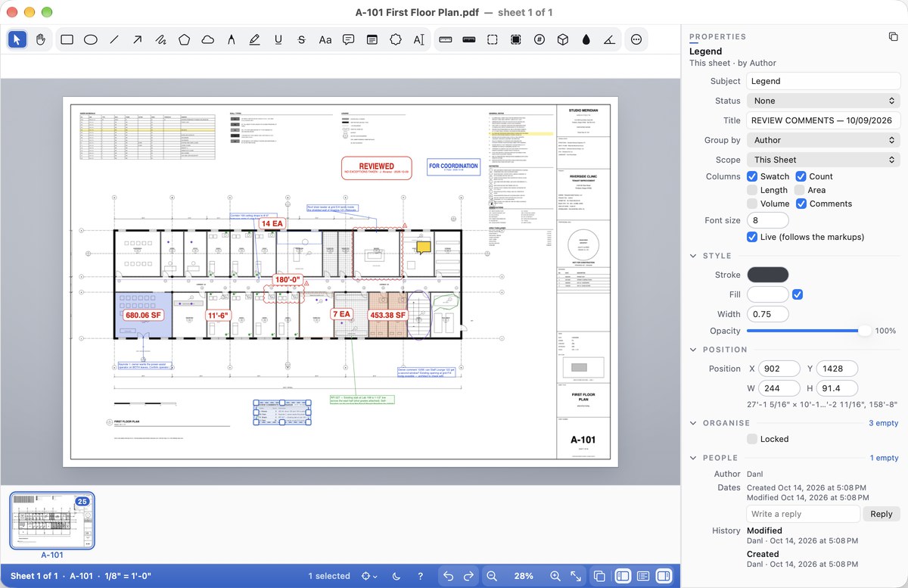This screenshot has height=588, width=908.
Task: Click the Reply button
Action: point(882,514)
